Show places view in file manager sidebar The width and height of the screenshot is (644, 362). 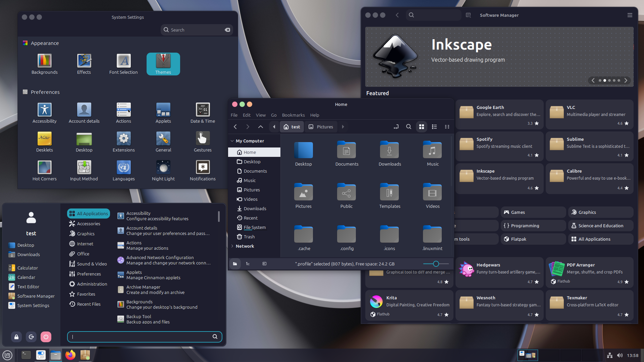235,264
